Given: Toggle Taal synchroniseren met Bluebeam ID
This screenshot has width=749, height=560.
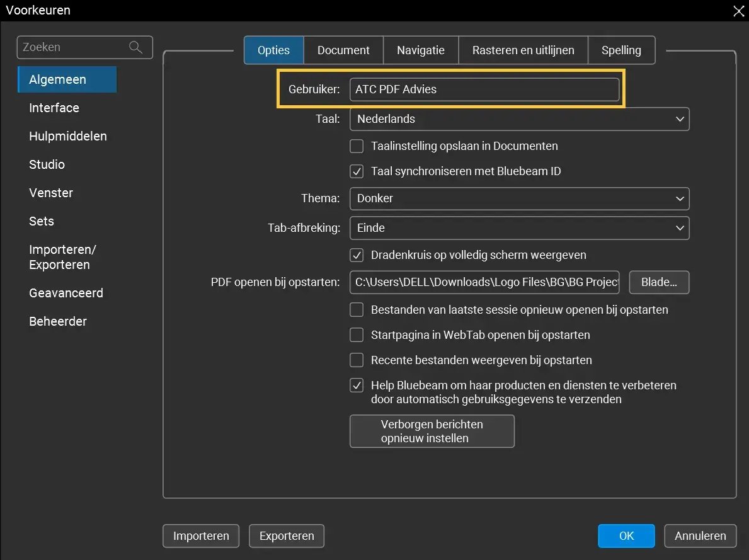Looking at the screenshot, I should pyautogui.click(x=357, y=171).
